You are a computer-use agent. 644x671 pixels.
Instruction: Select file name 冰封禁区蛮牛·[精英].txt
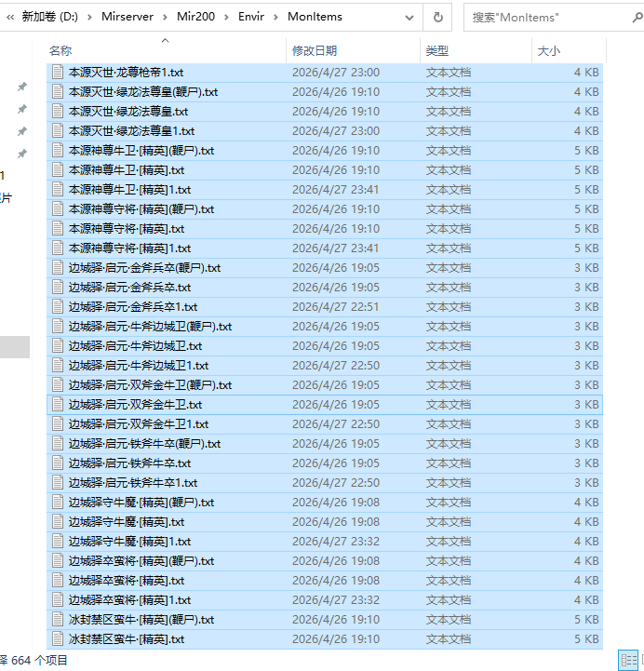tap(127, 639)
